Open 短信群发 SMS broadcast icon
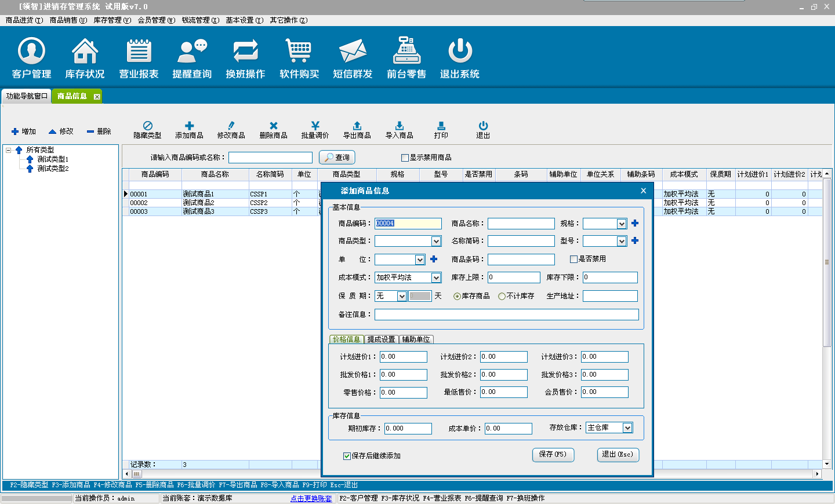The width and height of the screenshot is (835, 504). [353, 52]
